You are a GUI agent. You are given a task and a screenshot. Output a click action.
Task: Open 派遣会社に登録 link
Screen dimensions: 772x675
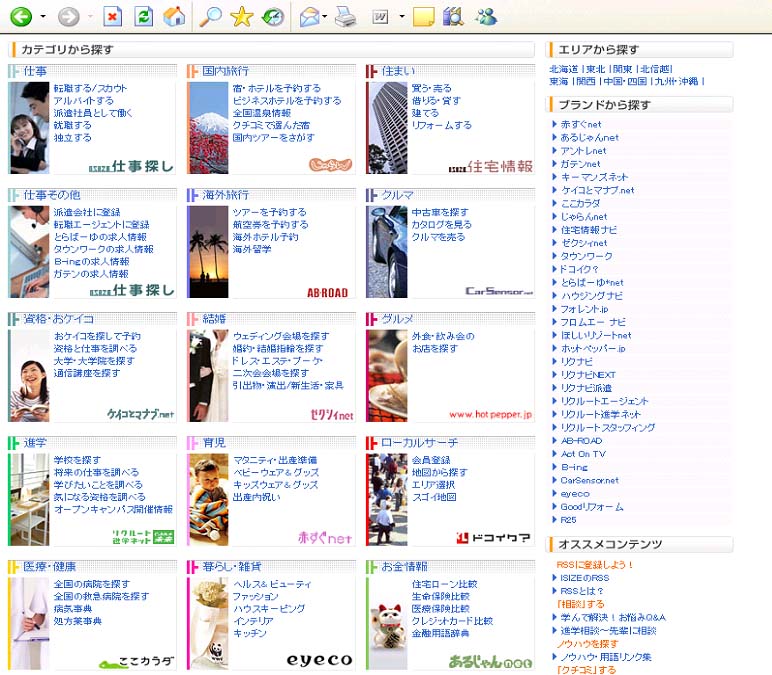pos(87,212)
